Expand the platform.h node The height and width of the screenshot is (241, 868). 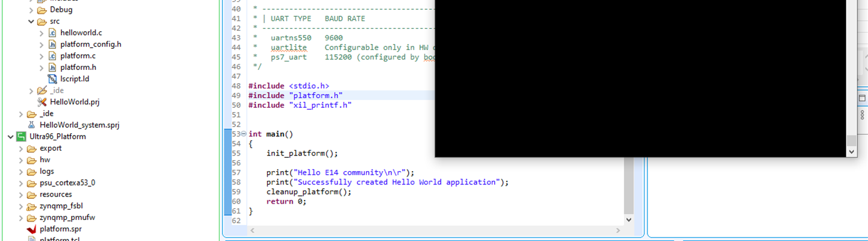pyautogui.click(x=42, y=67)
